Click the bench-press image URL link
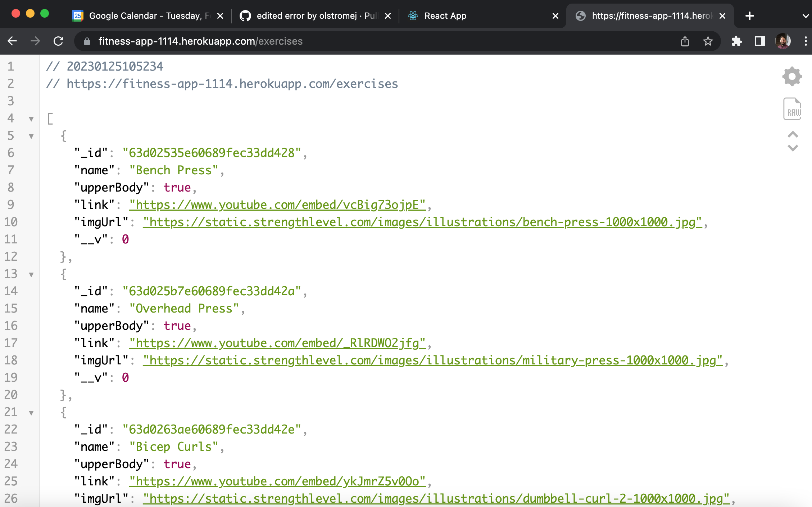Screen dimensions: 812x507 (x=422, y=221)
